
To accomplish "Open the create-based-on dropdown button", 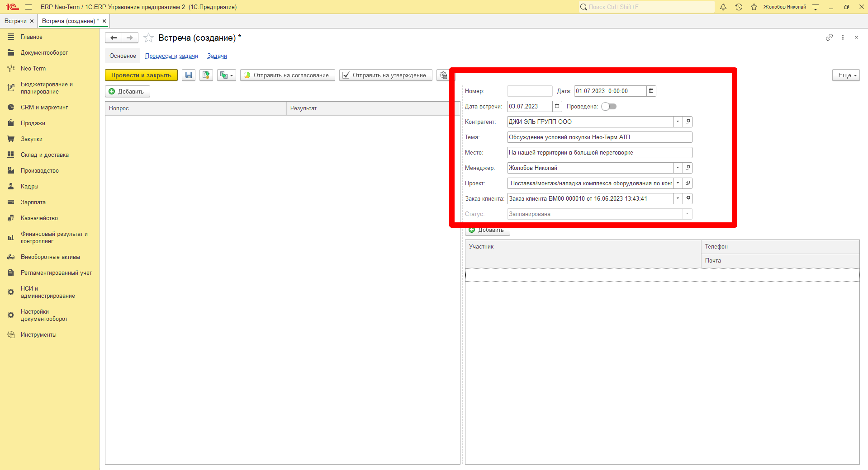I will point(227,75).
